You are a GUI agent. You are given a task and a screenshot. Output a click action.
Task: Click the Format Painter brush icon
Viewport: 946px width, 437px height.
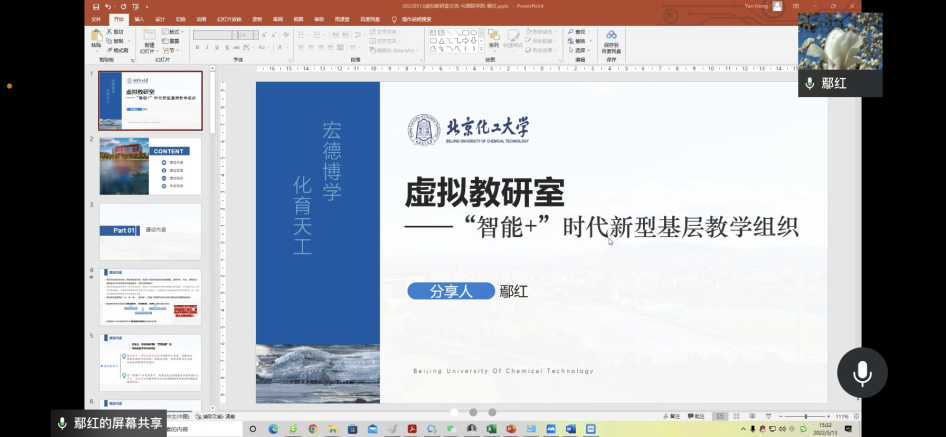click(109, 50)
